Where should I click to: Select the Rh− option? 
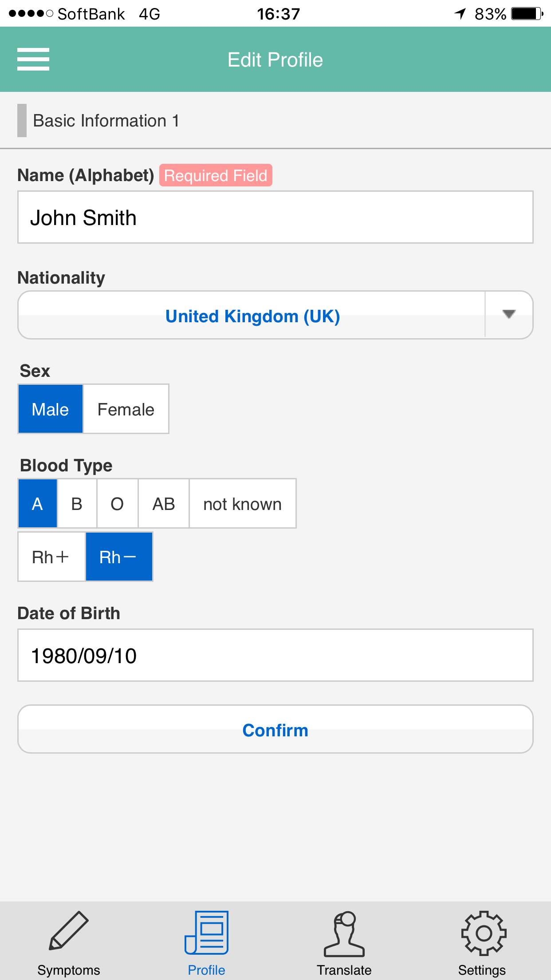(119, 557)
